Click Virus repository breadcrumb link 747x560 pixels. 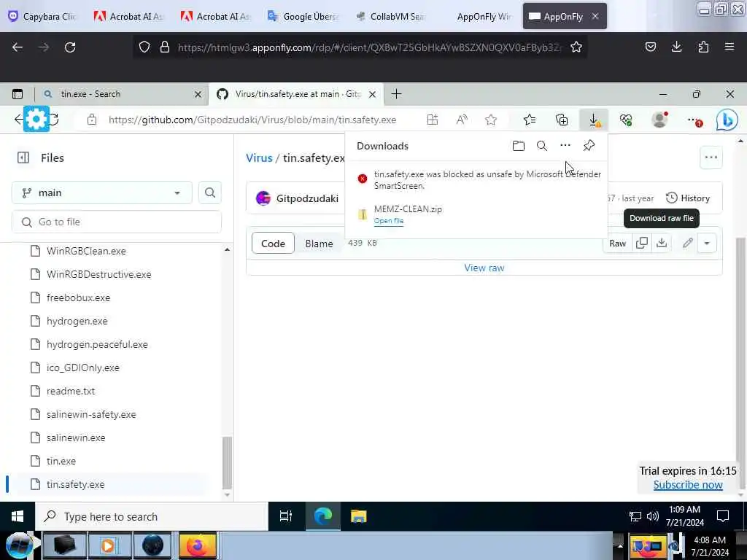(259, 157)
